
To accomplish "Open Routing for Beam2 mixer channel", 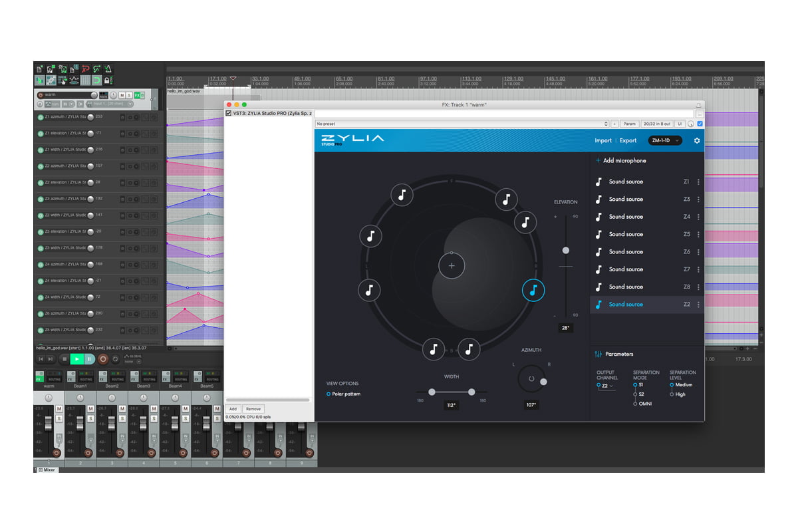I will coord(118,377).
